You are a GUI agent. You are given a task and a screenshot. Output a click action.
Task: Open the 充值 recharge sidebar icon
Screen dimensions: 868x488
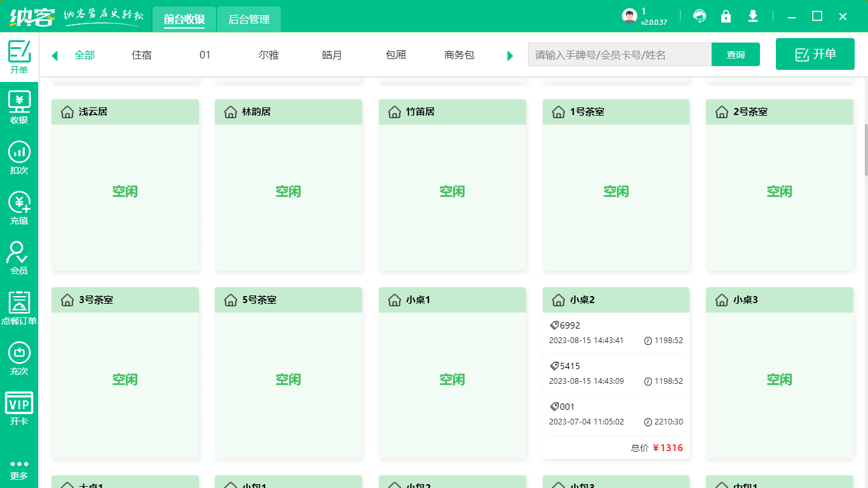pos(19,208)
